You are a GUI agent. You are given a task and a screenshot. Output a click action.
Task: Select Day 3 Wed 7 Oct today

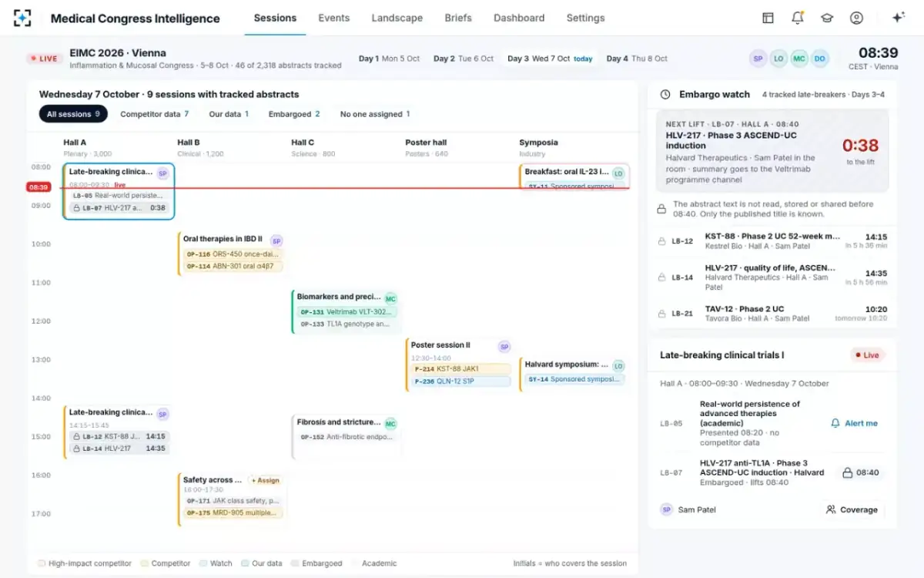(x=550, y=59)
